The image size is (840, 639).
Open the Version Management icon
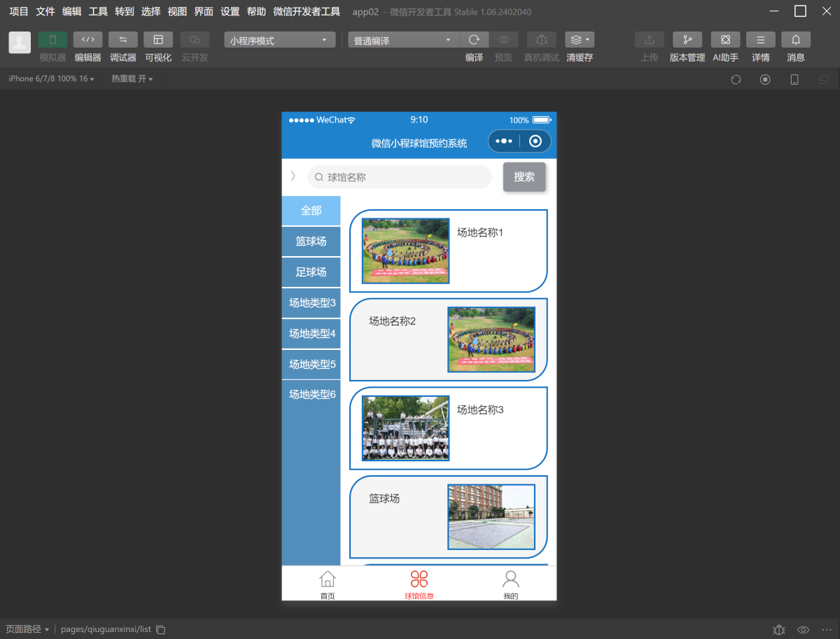(687, 40)
